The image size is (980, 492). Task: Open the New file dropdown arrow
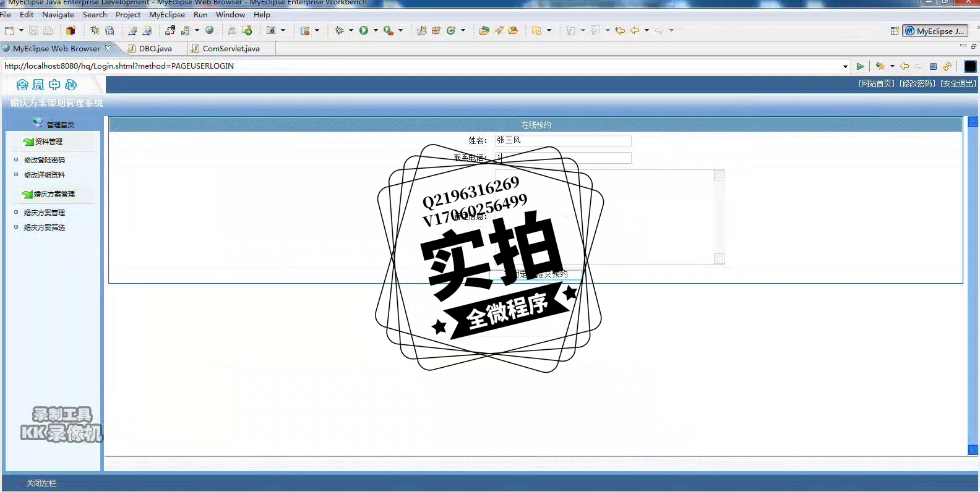(x=21, y=30)
